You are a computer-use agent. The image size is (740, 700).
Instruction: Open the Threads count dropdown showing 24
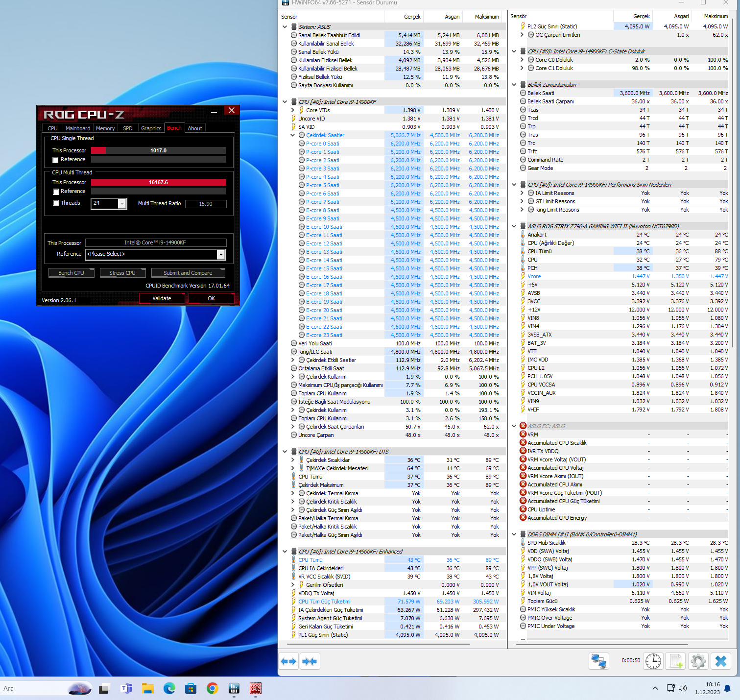point(122,203)
